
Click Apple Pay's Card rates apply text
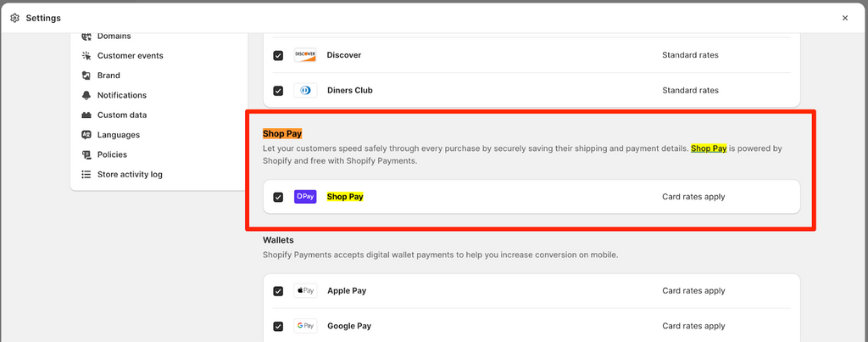pos(693,291)
